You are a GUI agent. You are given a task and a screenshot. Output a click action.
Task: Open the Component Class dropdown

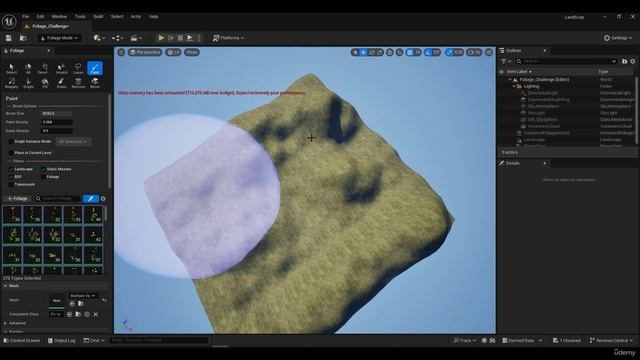[x=56, y=314]
